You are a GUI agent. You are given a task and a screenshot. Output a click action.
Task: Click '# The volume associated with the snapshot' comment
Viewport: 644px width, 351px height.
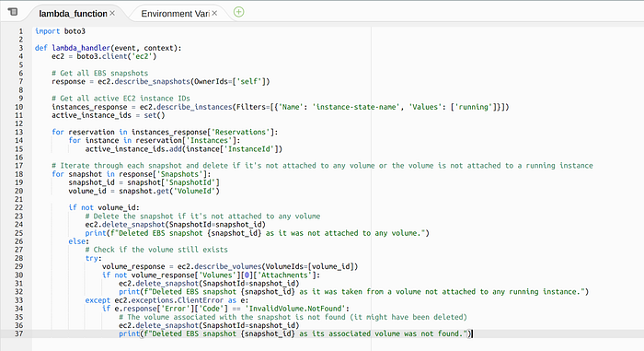293,317
